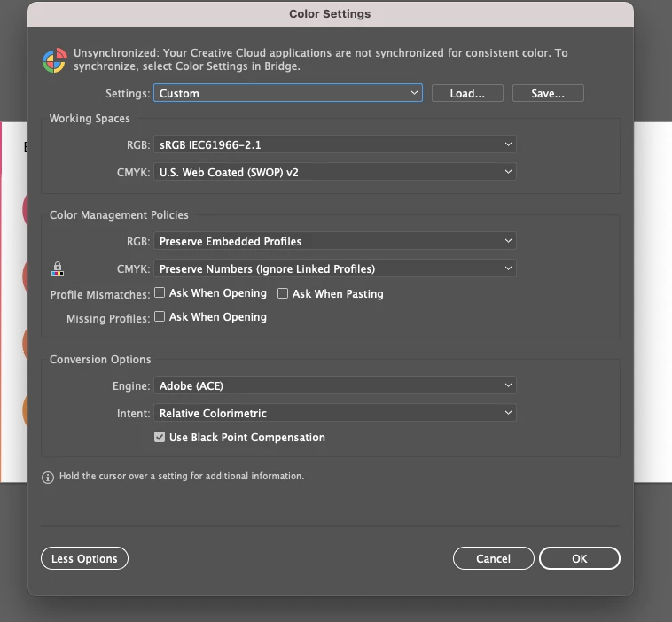Cancel the Color Settings dialog
Viewport: 672px width, 622px height.
pos(493,558)
